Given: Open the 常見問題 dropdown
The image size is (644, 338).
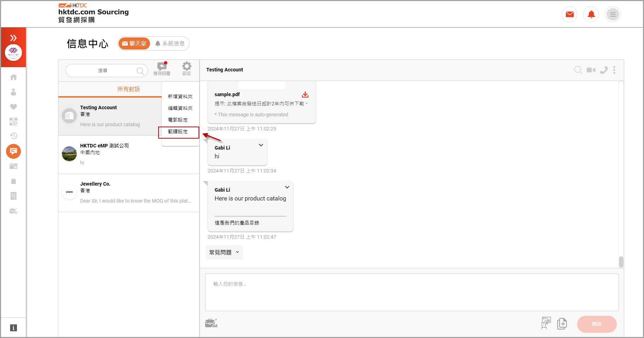Looking at the screenshot, I should [x=224, y=252].
